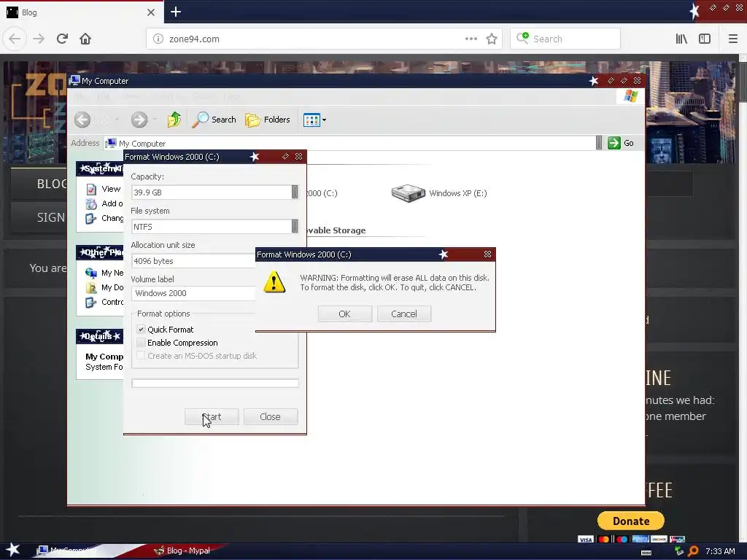Image resolution: width=747 pixels, height=560 pixels.
Task: Open the My Computer address bar dropdown
Action: 599,143
